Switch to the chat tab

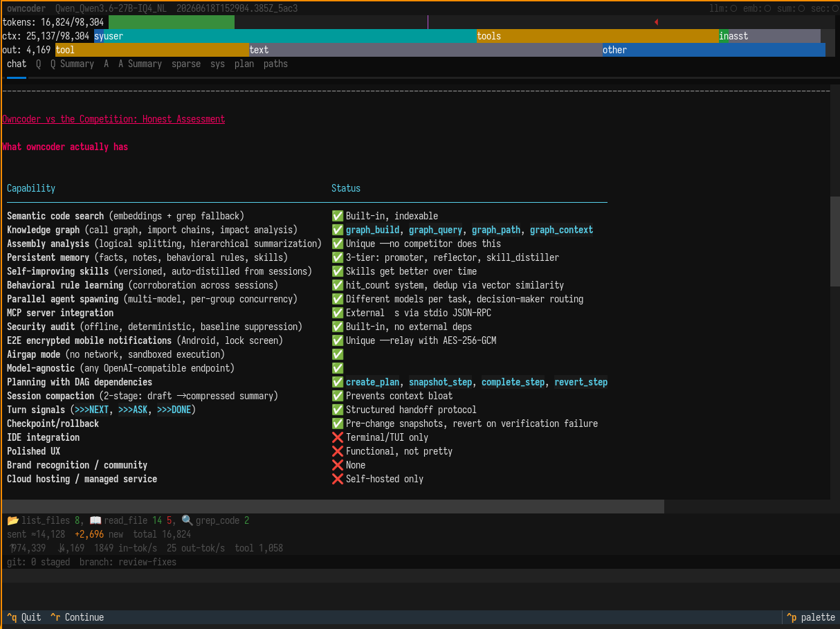click(17, 64)
